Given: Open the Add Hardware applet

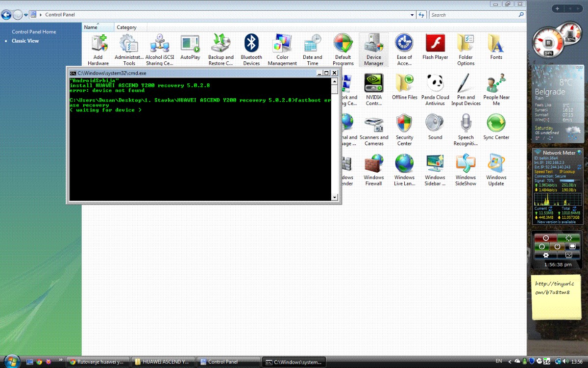Looking at the screenshot, I should [98, 50].
